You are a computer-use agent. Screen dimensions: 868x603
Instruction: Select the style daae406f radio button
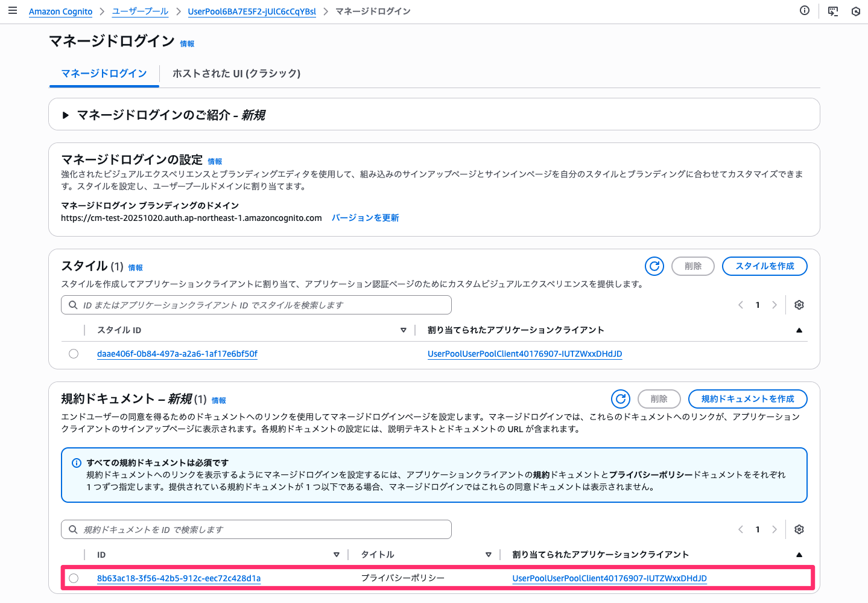pyautogui.click(x=74, y=354)
